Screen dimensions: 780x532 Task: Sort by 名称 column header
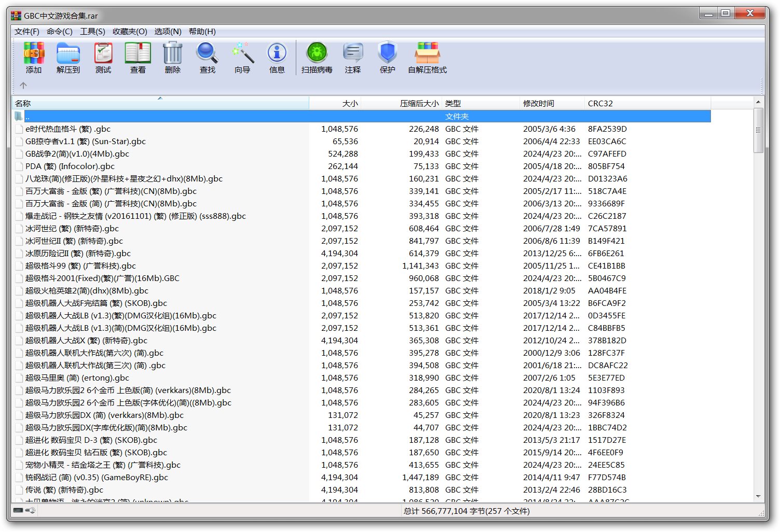point(160,103)
